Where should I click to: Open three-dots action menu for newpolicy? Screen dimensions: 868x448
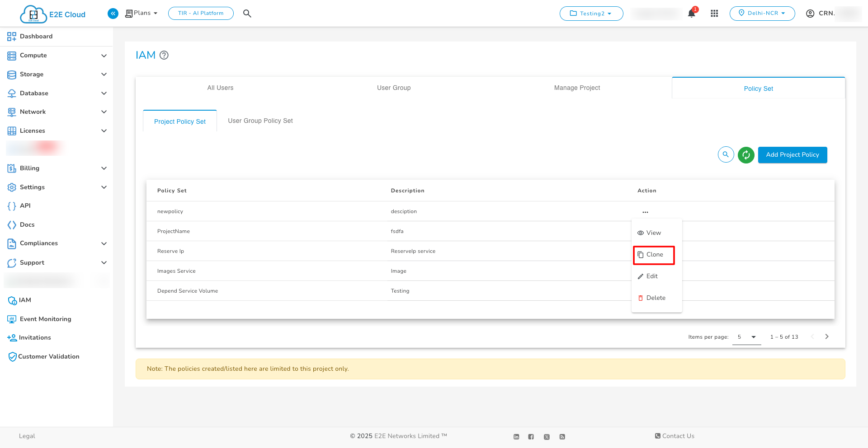tap(645, 212)
